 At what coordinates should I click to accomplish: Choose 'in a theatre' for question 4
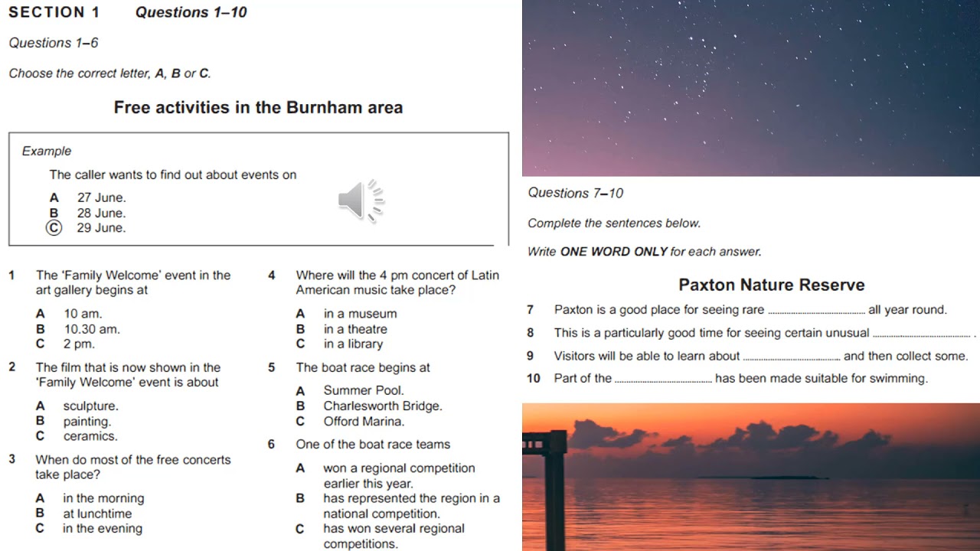[x=341, y=329]
